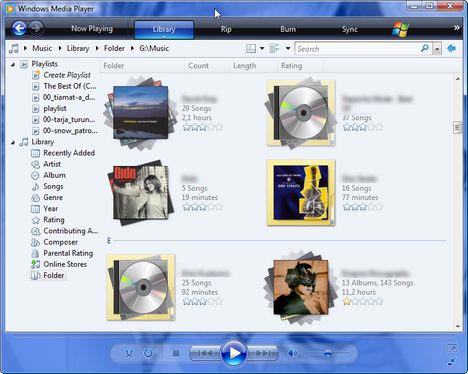
Task: Open the Windows logo online stores button
Action: click(400, 29)
